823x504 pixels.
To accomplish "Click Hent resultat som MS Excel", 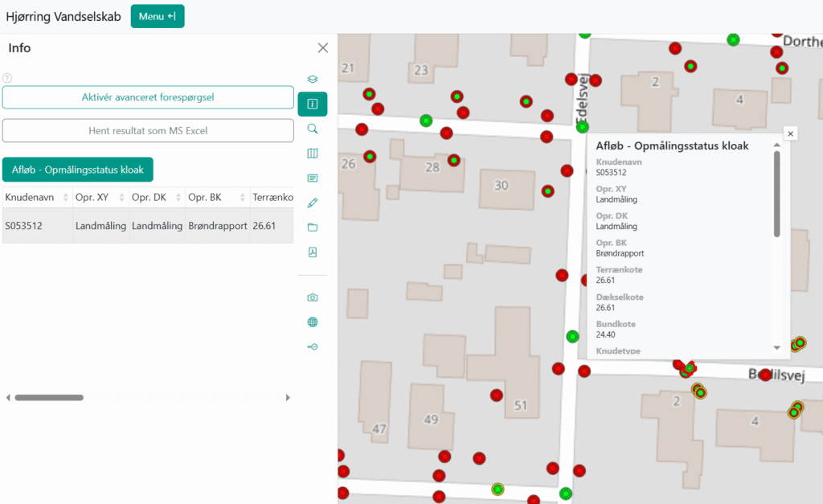I will click(148, 130).
